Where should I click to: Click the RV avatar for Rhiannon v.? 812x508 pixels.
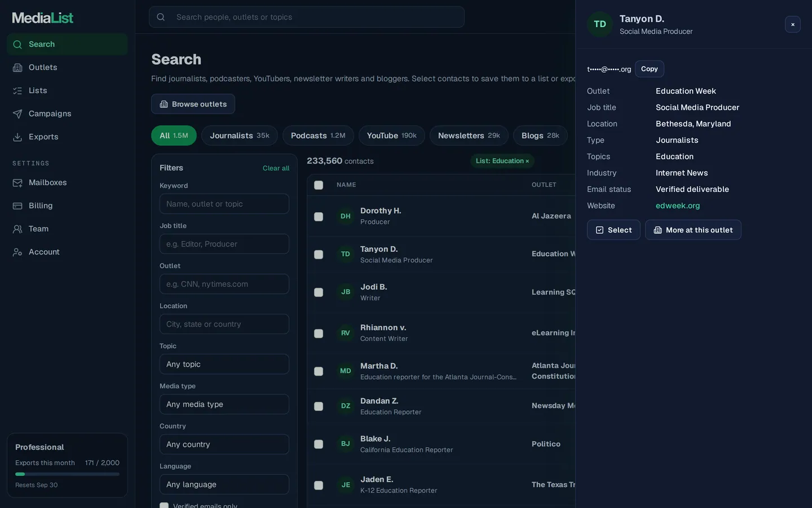pyautogui.click(x=346, y=333)
